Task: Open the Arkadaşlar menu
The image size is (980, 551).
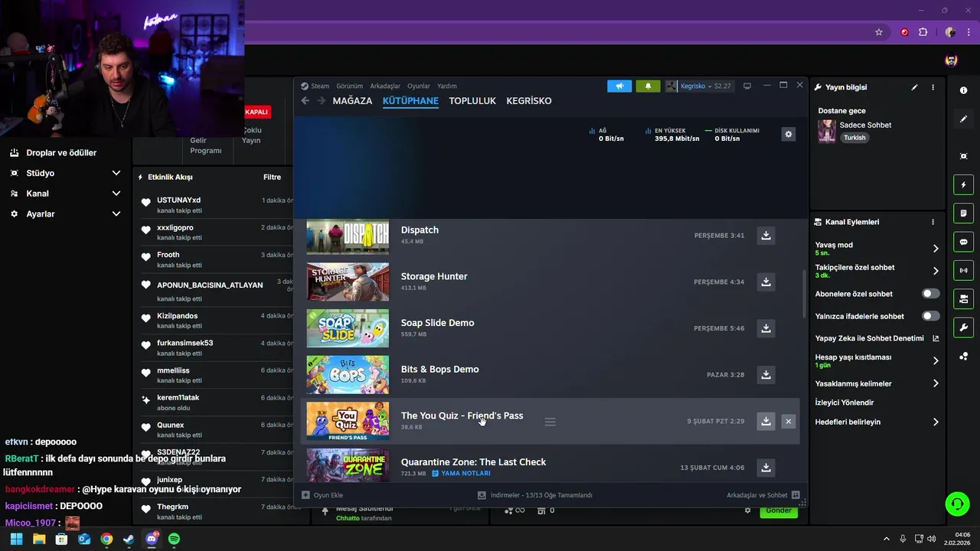Action: click(385, 86)
